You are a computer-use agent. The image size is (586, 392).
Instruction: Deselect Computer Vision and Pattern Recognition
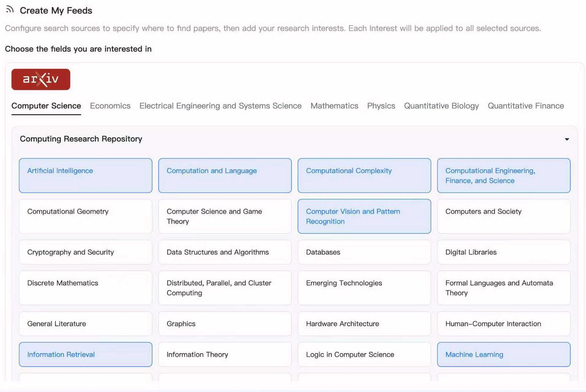pyautogui.click(x=364, y=216)
